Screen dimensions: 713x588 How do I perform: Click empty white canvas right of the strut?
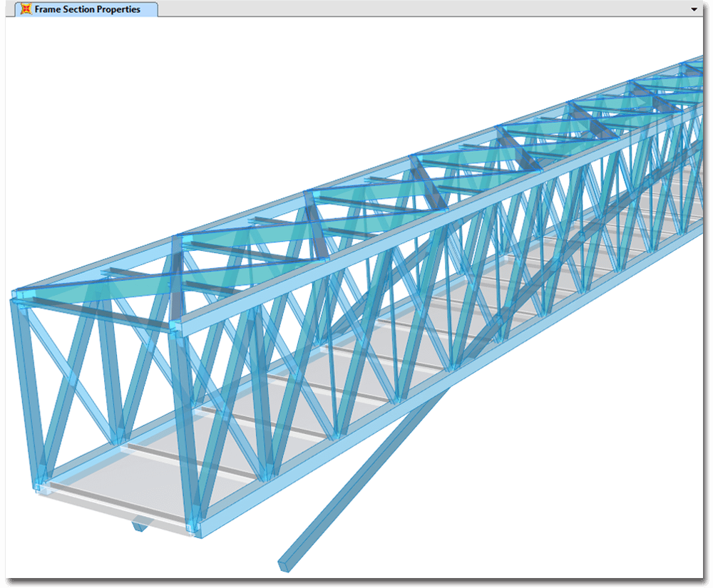(570, 463)
